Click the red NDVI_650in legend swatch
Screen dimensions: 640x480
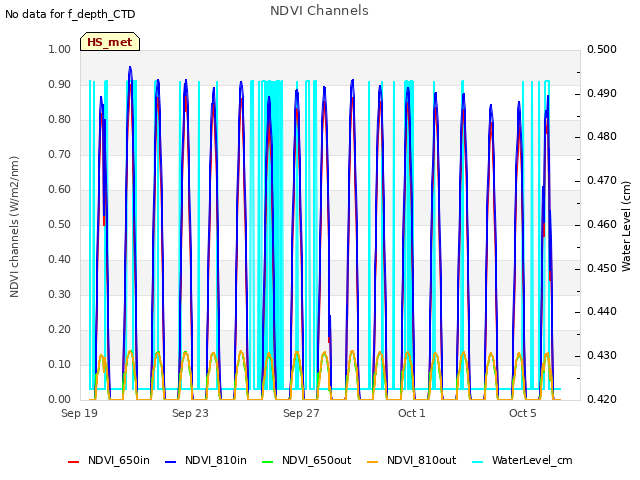tap(73, 462)
